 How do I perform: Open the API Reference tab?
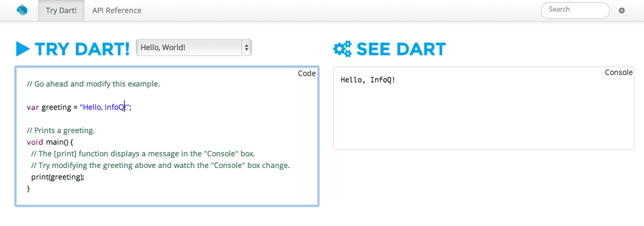tap(117, 10)
